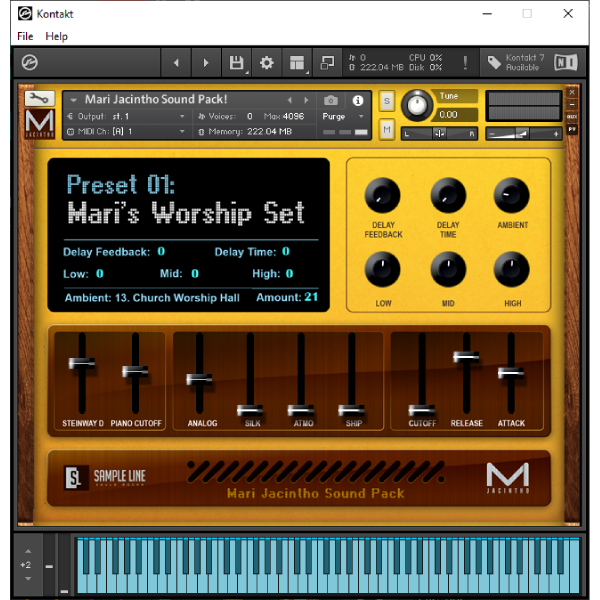Solo the instrument with the S button
The image size is (600, 600).
(x=387, y=101)
